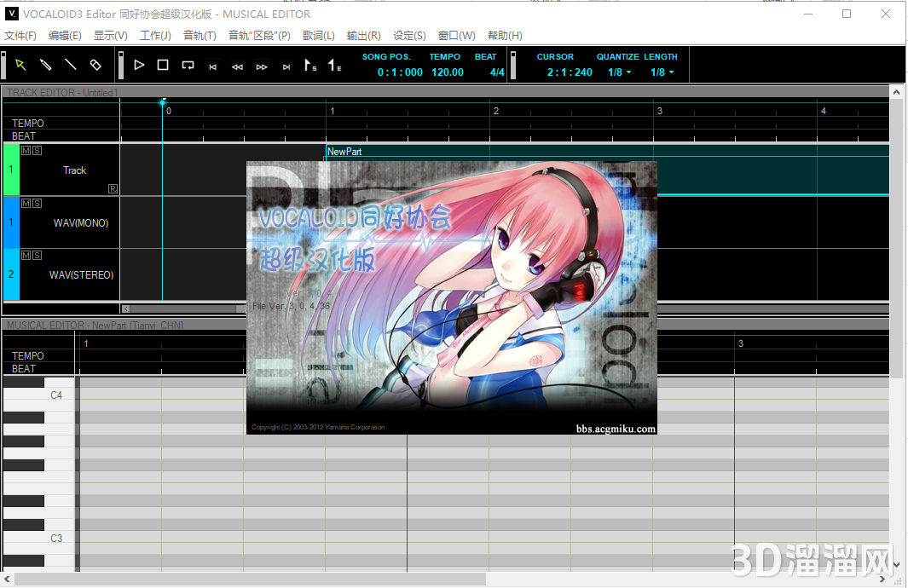Click the R render button on Track 1
The width and height of the screenshot is (908, 588).
[x=113, y=188]
